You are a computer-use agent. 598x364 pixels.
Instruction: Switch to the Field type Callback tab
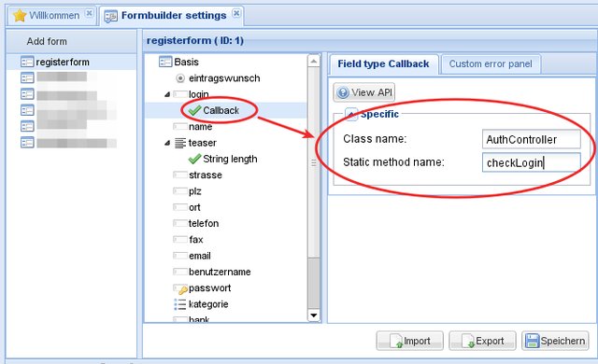(x=383, y=64)
